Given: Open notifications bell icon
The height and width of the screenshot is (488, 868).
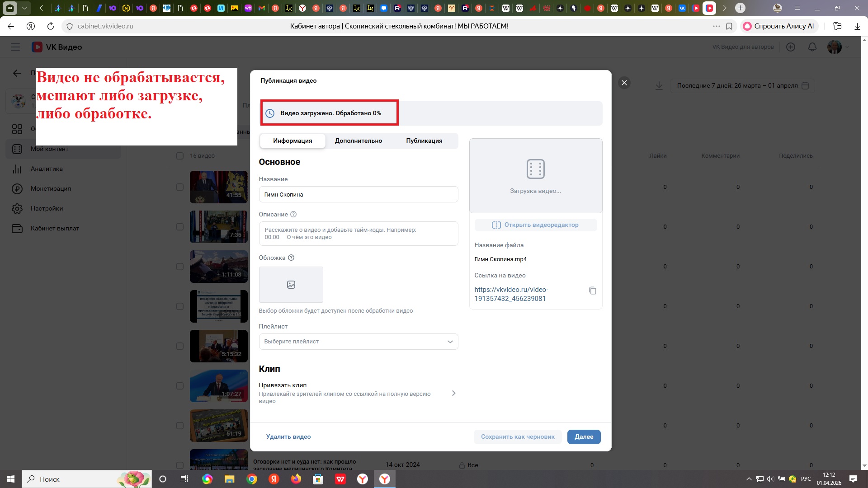Looking at the screenshot, I should [x=812, y=47].
